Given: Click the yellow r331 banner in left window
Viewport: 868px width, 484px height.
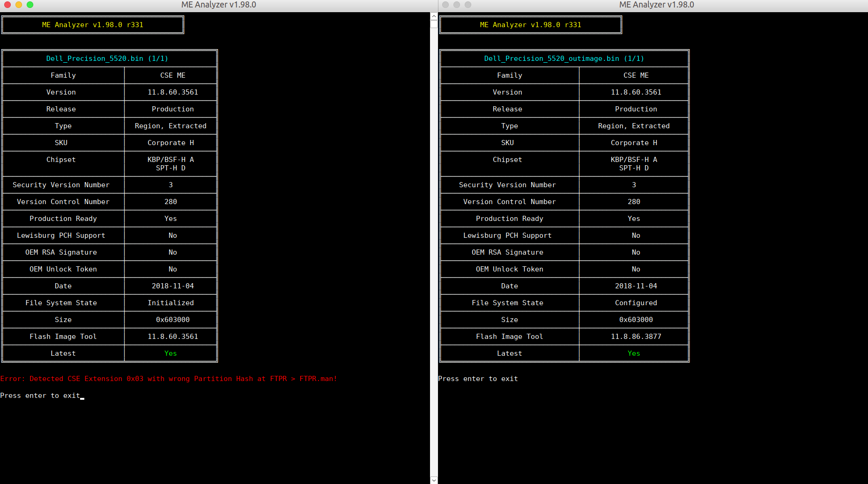Looking at the screenshot, I should (x=93, y=25).
